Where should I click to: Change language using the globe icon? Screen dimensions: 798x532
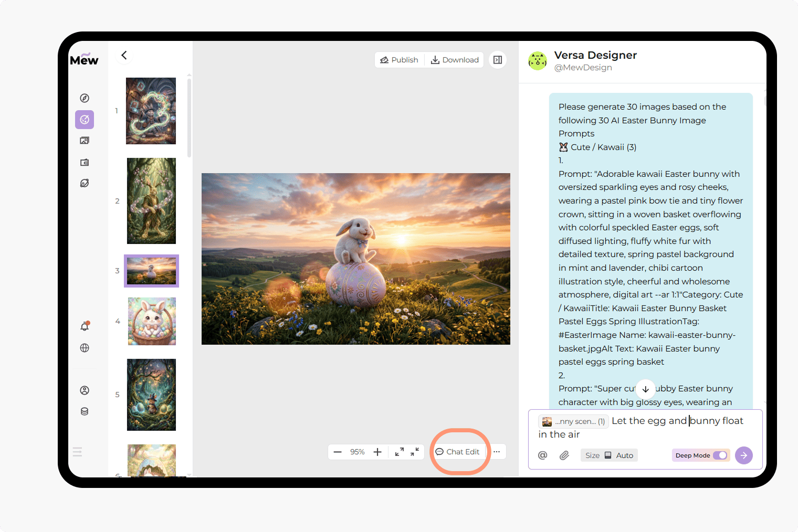point(84,347)
